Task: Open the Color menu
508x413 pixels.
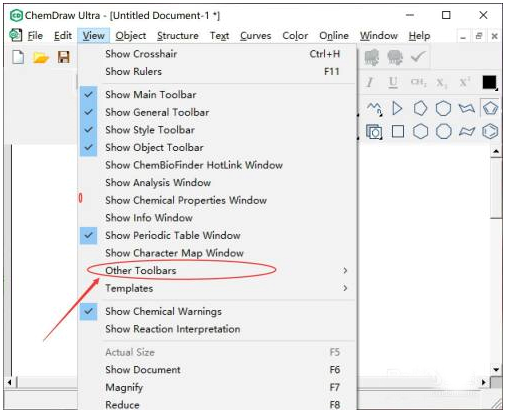Action: pos(295,35)
